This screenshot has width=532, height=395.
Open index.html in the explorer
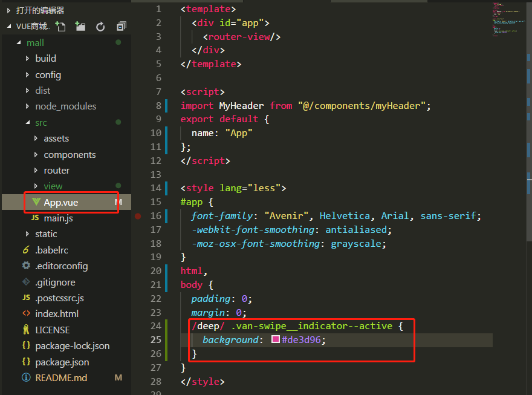coord(57,313)
